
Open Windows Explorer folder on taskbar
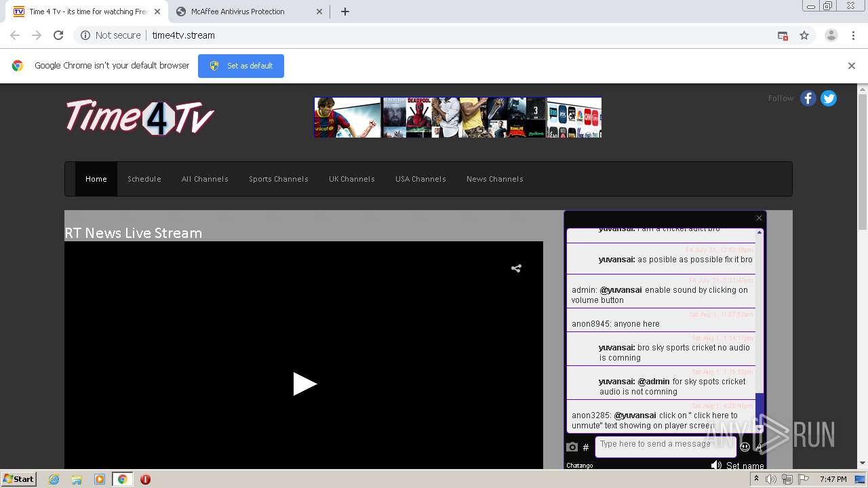(x=77, y=479)
